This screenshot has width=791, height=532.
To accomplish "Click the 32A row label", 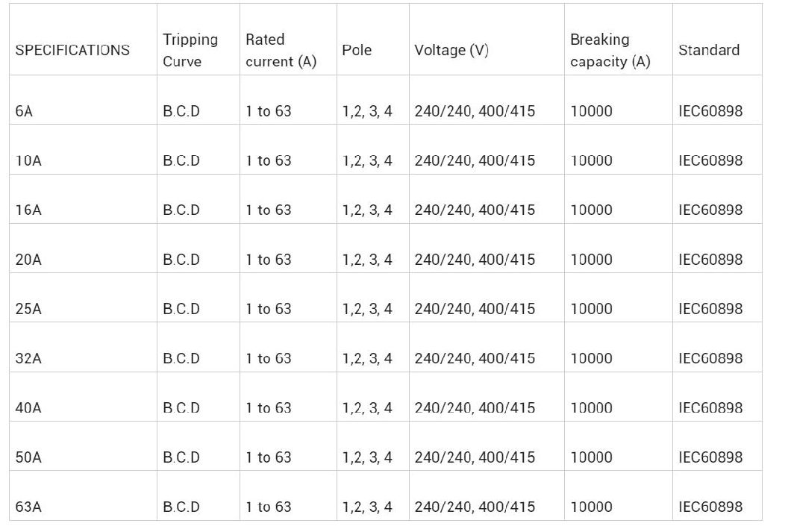I will point(28,358).
